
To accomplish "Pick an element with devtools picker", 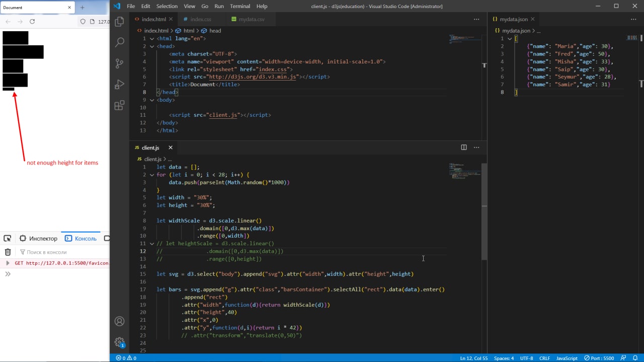I will pos(8,239).
